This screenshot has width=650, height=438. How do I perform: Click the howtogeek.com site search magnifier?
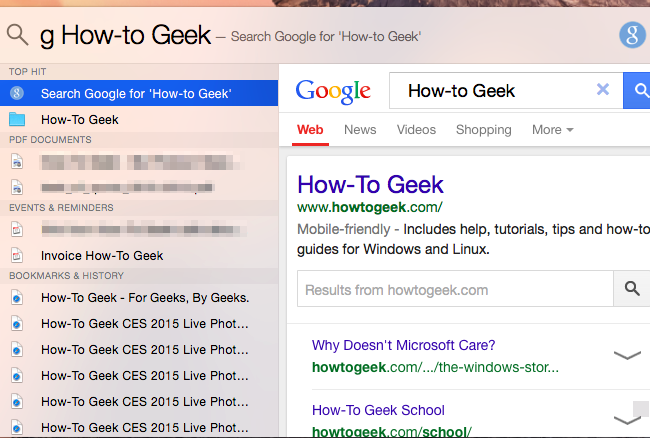631,289
